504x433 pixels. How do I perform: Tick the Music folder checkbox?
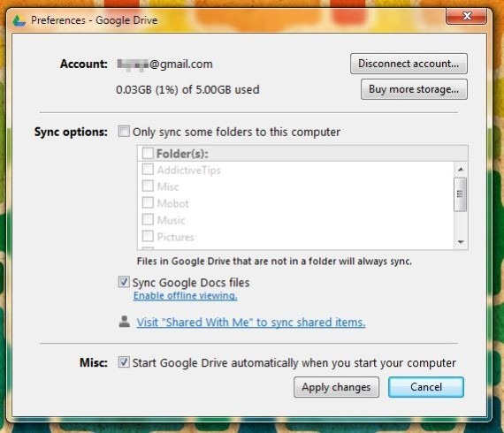pos(148,219)
